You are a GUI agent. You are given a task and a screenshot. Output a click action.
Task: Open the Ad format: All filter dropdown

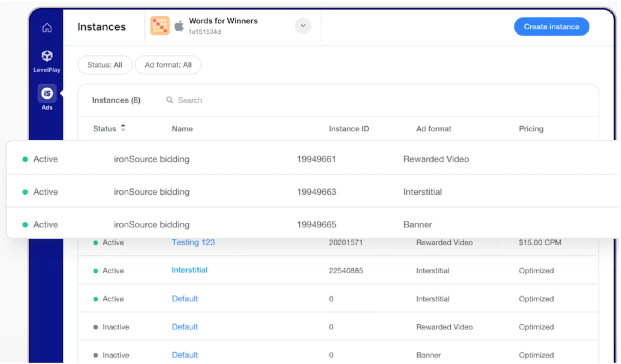pyautogui.click(x=168, y=65)
